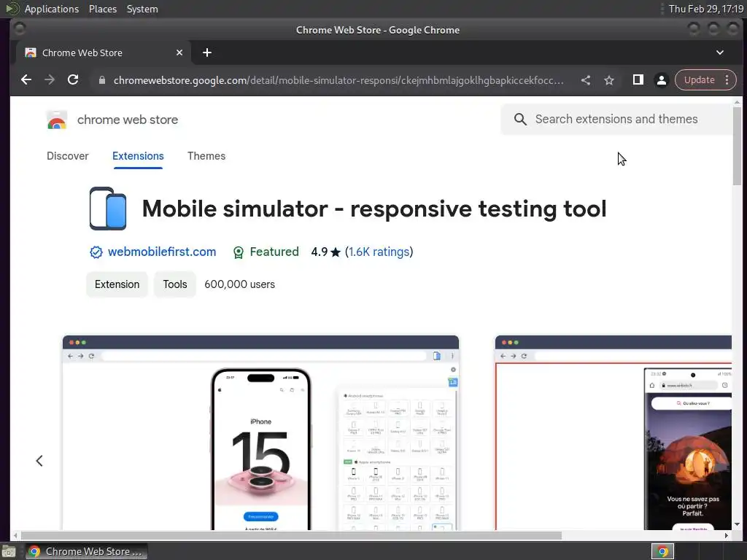Select the Chrome Web Store tab

pyautogui.click(x=102, y=52)
